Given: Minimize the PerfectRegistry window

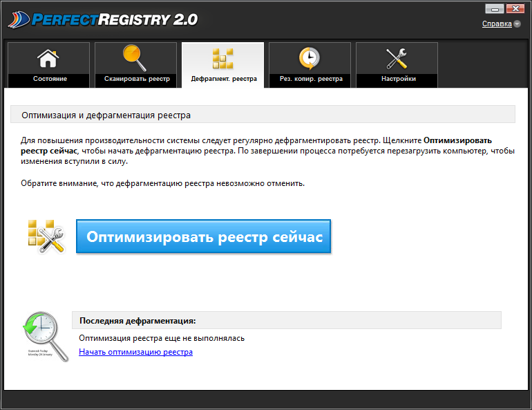Looking at the screenshot, I should 494,8.
